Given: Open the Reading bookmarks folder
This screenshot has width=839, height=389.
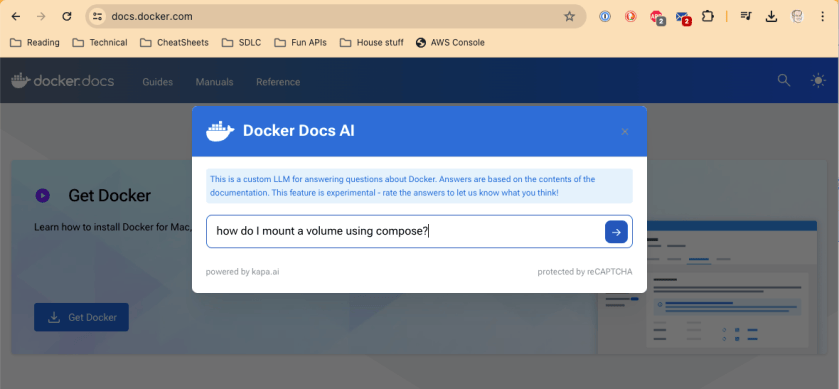Looking at the screenshot, I should (35, 42).
